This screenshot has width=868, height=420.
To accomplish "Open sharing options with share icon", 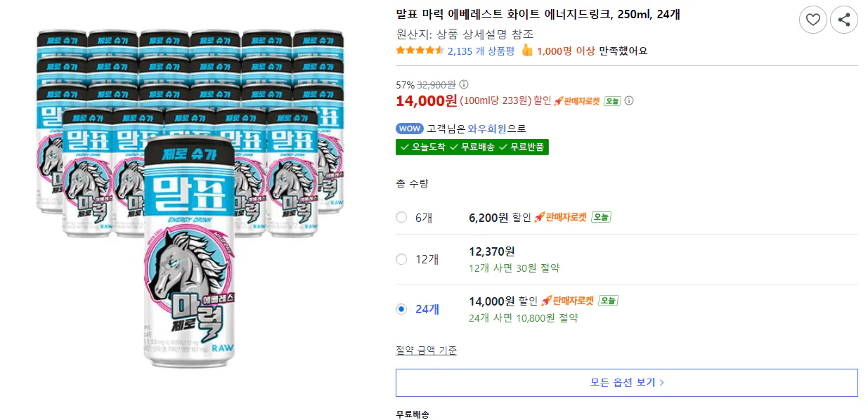I will click(843, 20).
